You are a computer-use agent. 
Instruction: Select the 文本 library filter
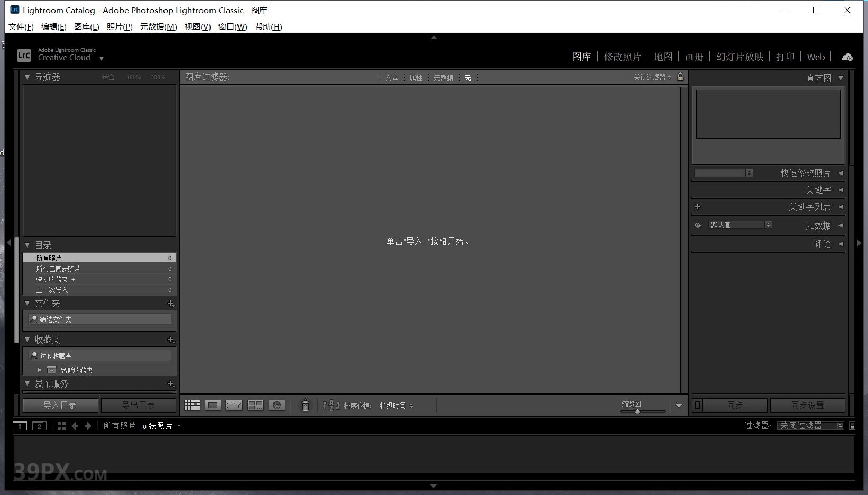pyautogui.click(x=391, y=78)
